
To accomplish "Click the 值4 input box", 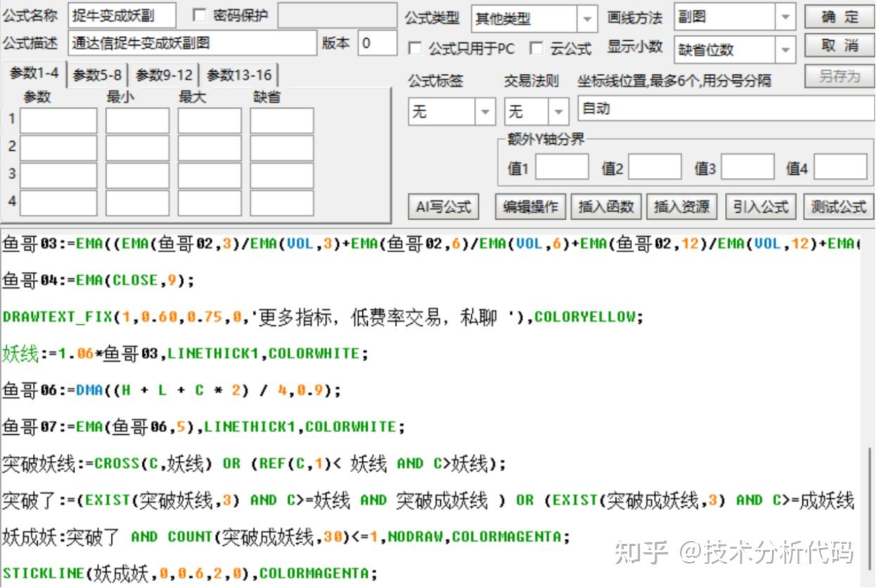I will [x=841, y=168].
